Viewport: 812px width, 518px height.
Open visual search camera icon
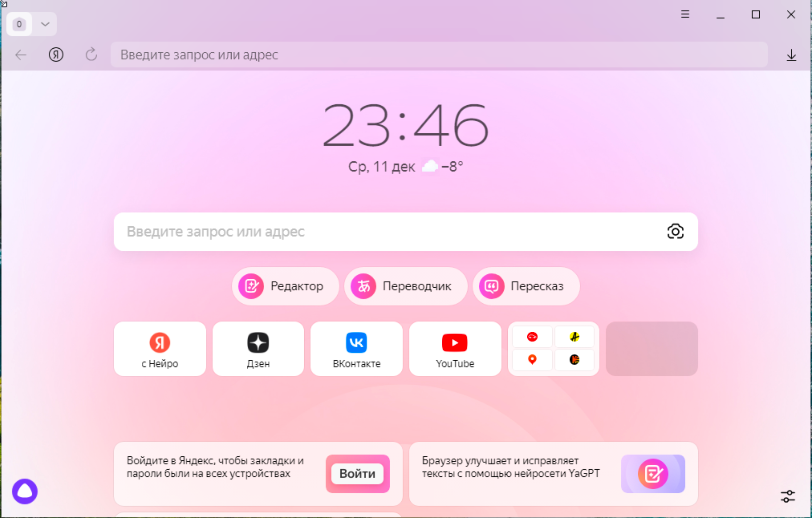[x=675, y=231]
